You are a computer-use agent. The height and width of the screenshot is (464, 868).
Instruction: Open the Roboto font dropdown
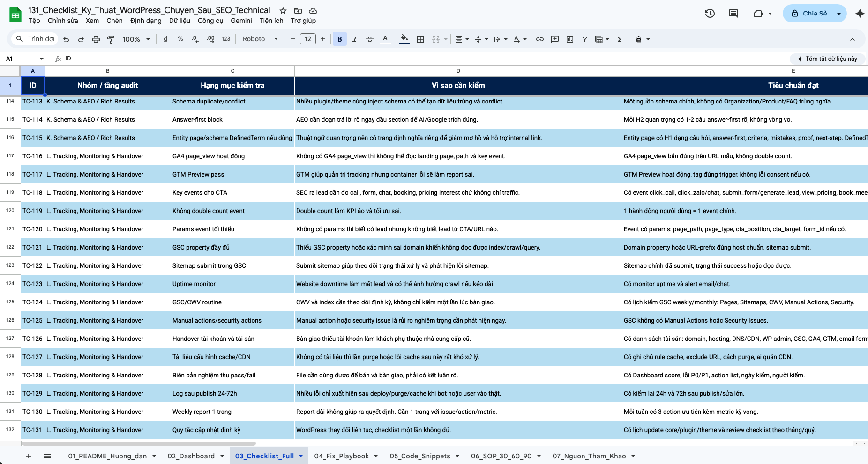point(260,39)
